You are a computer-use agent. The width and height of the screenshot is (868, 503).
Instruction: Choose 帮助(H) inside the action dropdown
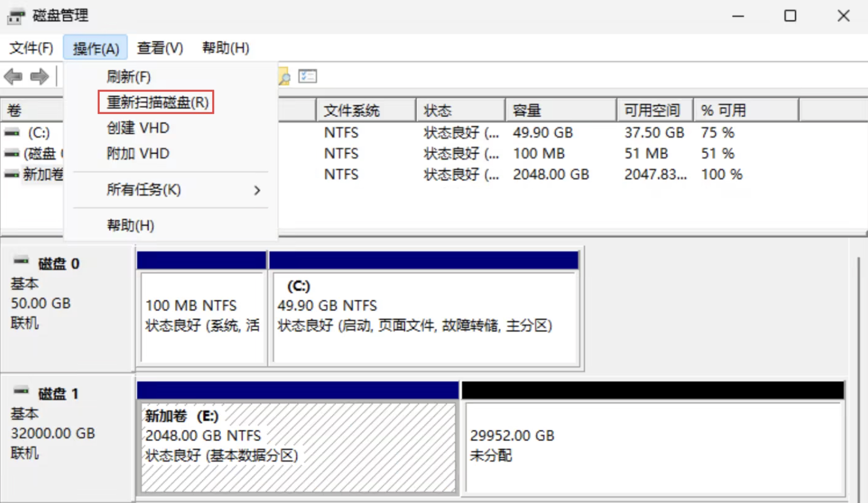[x=171, y=226]
